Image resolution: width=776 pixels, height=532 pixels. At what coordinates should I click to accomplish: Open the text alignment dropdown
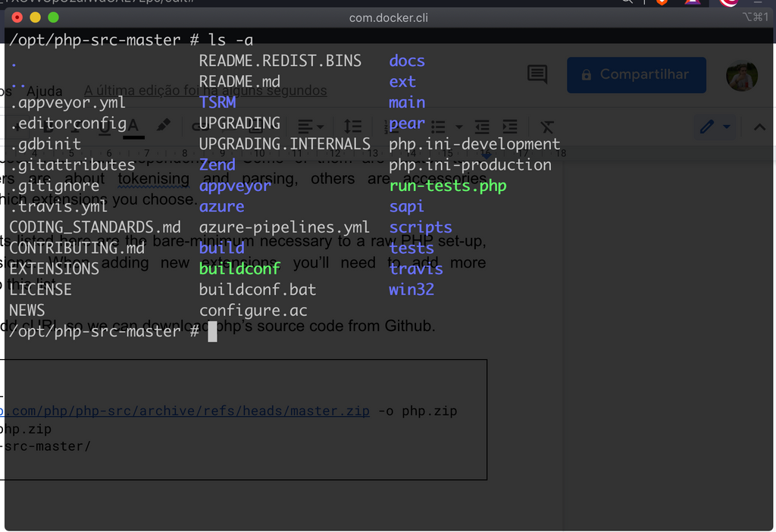[x=312, y=127]
